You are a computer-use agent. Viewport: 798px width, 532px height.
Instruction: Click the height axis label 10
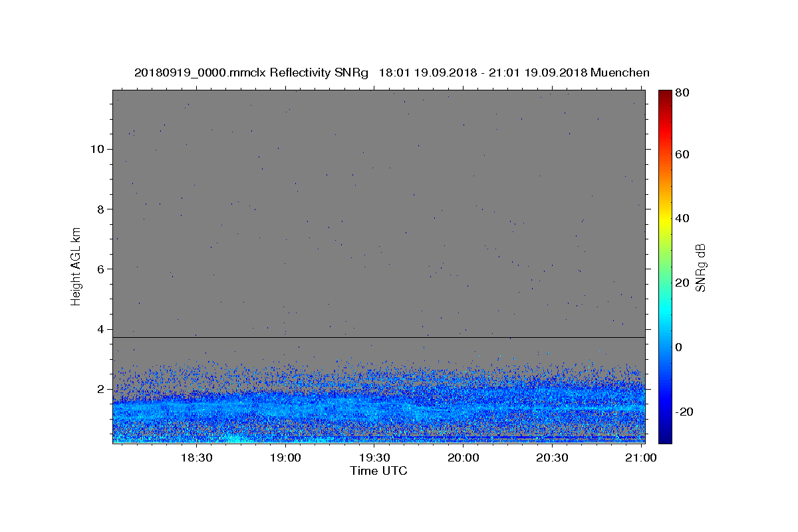[x=97, y=149]
